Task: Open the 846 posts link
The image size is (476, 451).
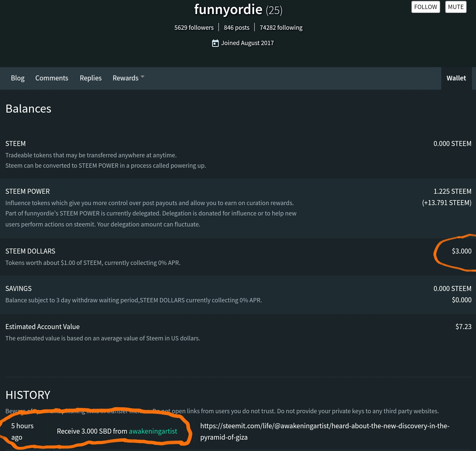Action: (x=236, y=28)
